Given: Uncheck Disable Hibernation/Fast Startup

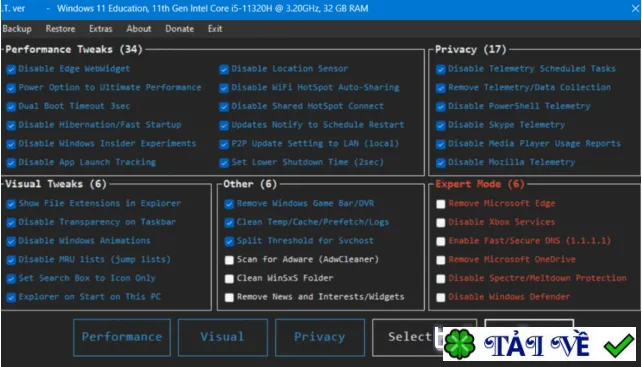Looking at the screenshot, I should click(x=11, y=125).
